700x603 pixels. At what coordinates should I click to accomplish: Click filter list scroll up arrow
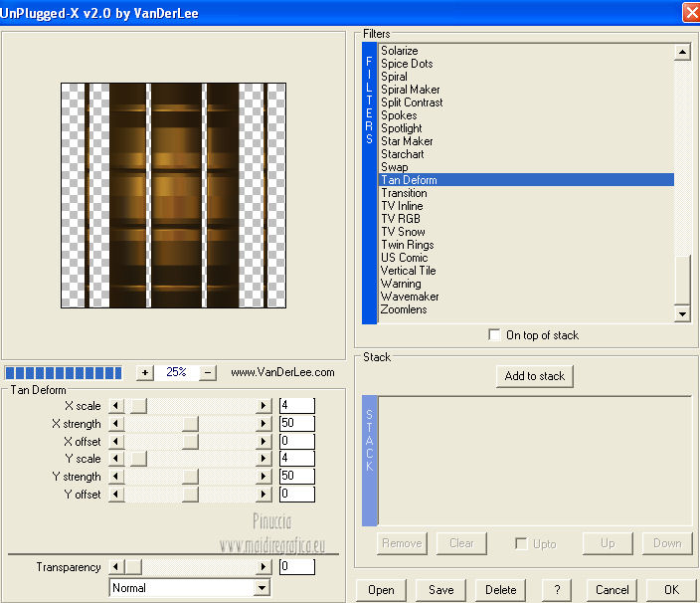682,52
